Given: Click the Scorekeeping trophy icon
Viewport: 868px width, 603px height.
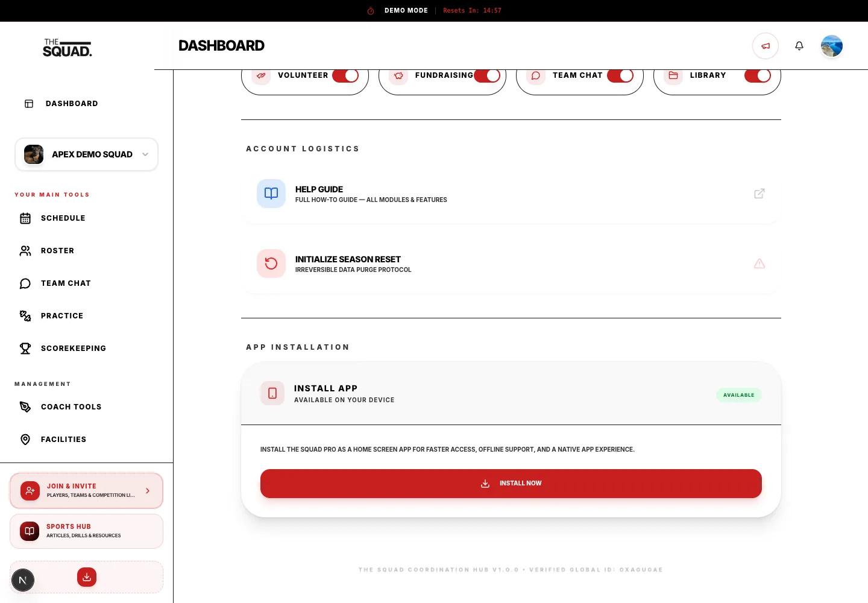Looking at the screenshot, I should tap(25, 349).
